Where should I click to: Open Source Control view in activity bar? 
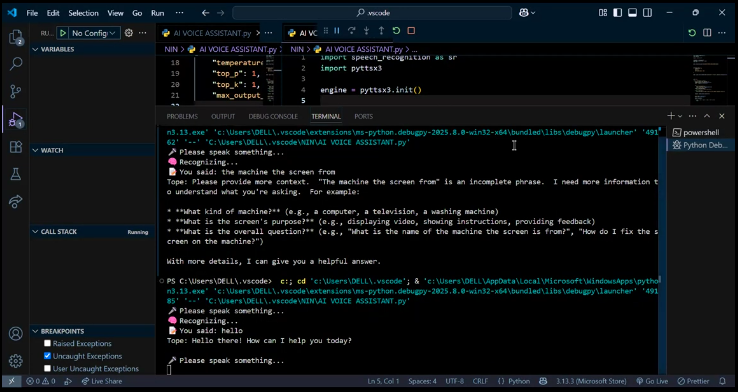tap(16, 91)
